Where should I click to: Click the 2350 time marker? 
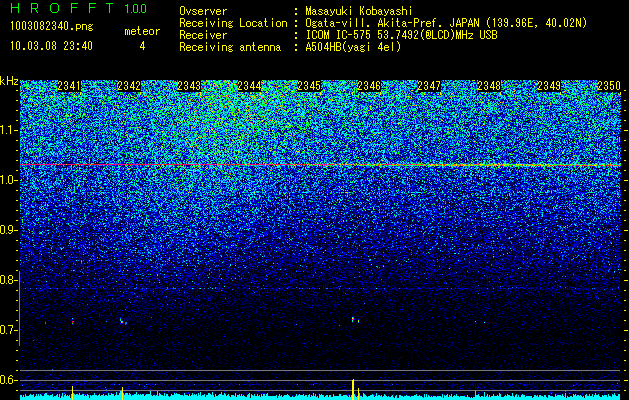click(x=609, y=86)
